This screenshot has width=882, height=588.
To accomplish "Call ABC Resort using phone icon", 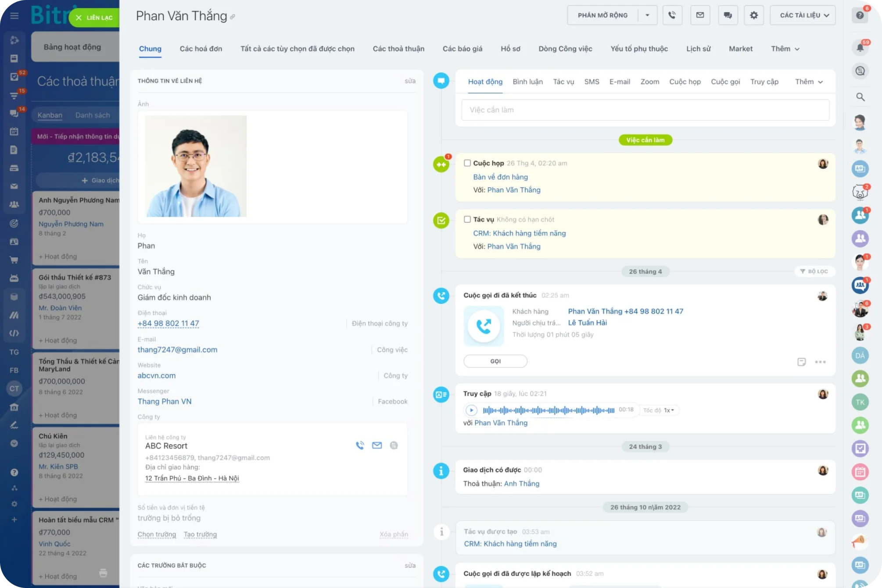I will [x=360, y=445].
